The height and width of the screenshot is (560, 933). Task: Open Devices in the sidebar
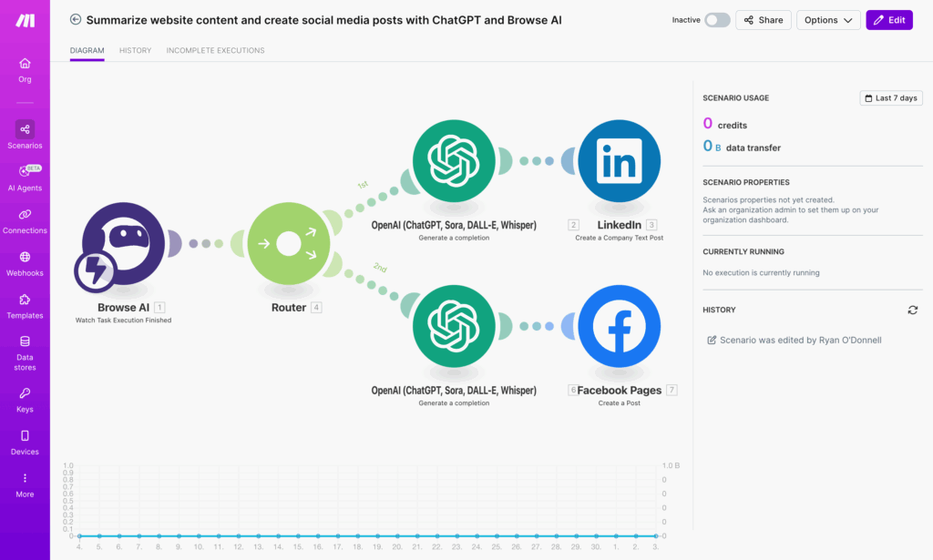point(25,443)
